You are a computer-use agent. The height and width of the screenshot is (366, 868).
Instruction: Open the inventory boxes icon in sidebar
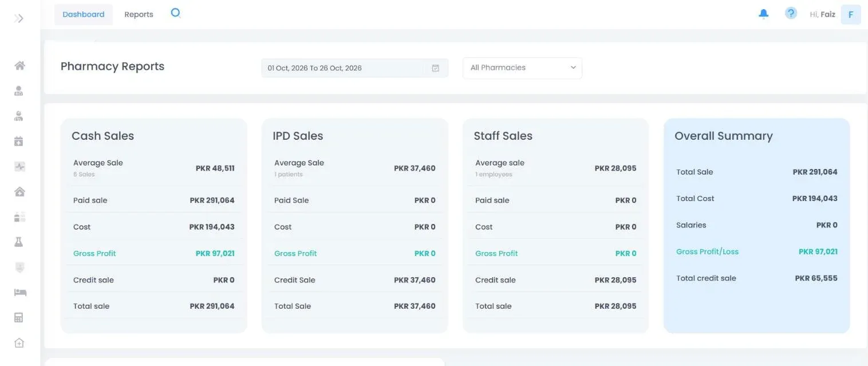pyautogui.click(x=19, y=217)
